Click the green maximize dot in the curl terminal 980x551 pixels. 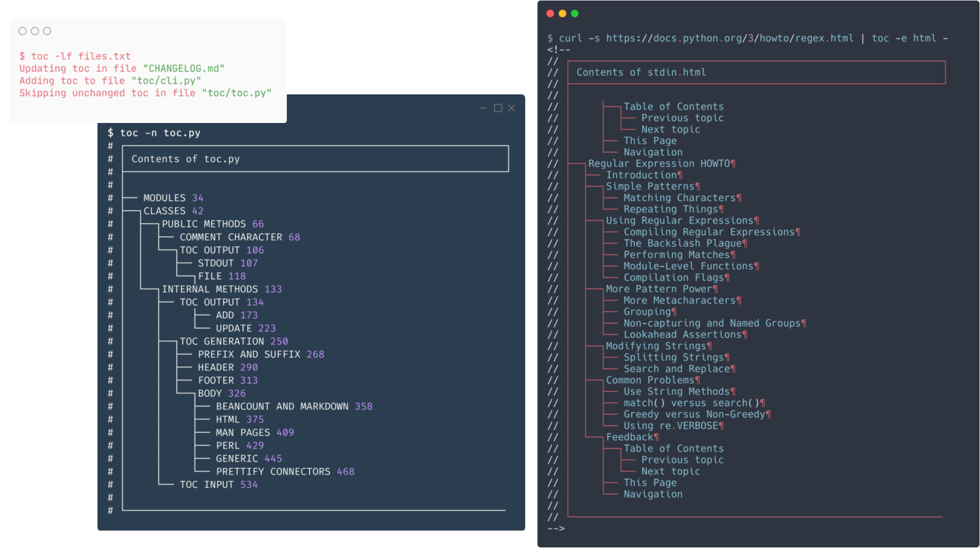(x=575, y=14)
